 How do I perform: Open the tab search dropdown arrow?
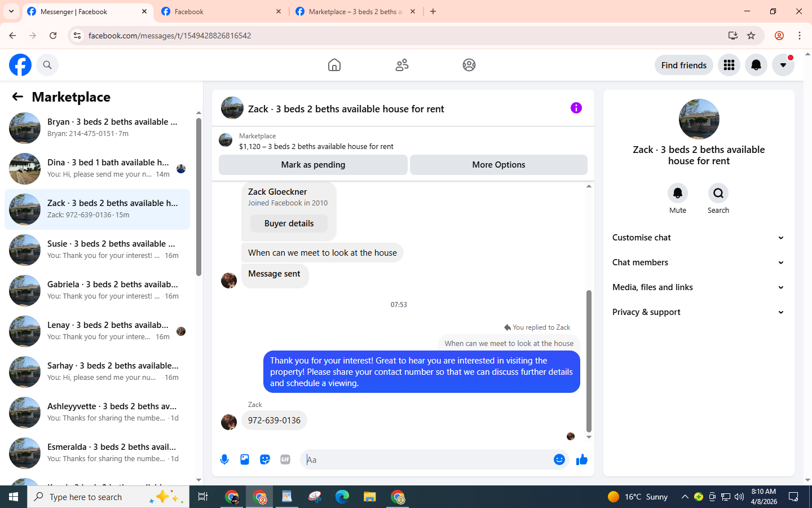click(x=11, y=11)
